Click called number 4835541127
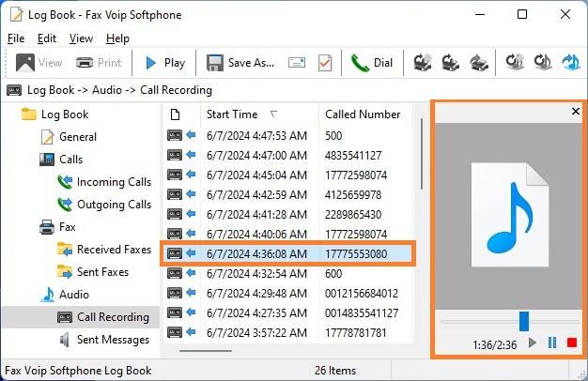 (x=353, y=156)
